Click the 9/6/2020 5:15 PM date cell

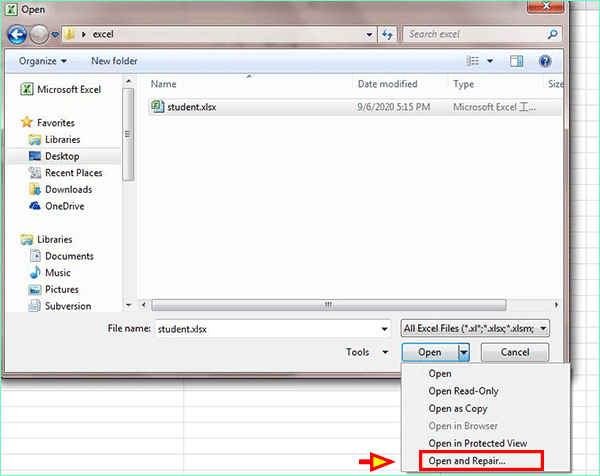393,107
